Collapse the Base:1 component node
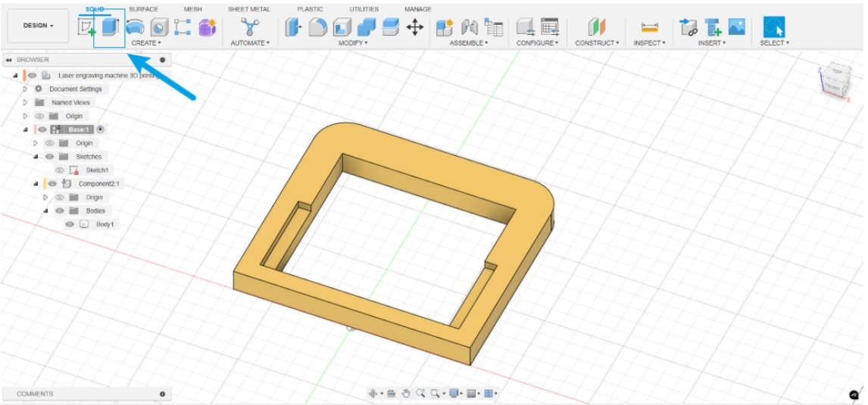The image size is (868, 405). coord(26,129)
